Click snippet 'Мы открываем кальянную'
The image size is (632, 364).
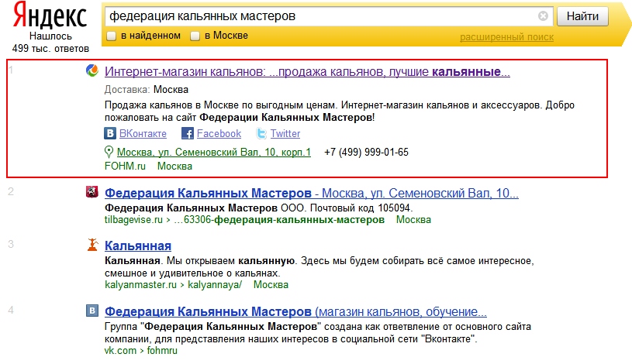[232, 260]
